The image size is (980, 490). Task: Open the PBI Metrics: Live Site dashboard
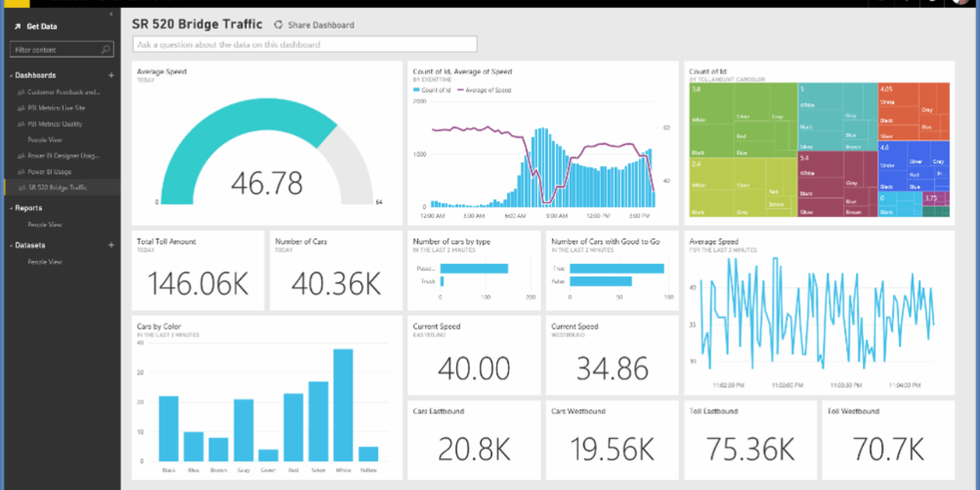[x=56, y=108]
